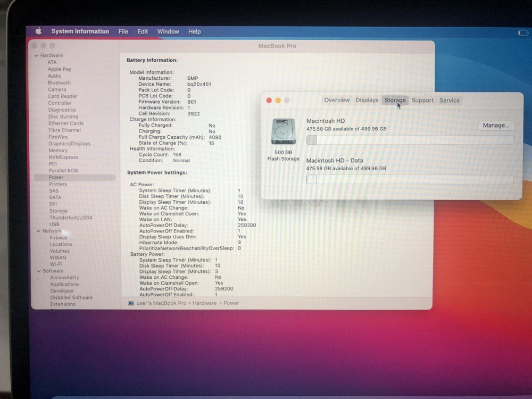Select Graphics/Displays in the sidebar
Screen dimensions: 532x399
coord(70,144)
